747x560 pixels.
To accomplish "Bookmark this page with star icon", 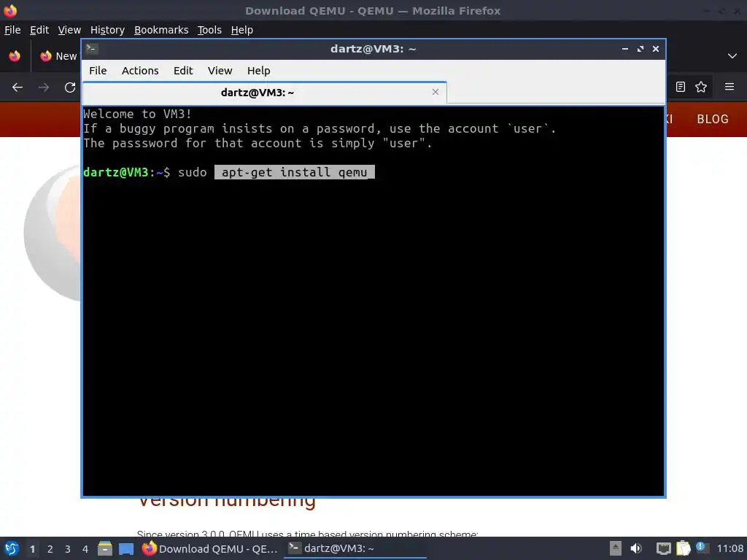I will point(701,87).
